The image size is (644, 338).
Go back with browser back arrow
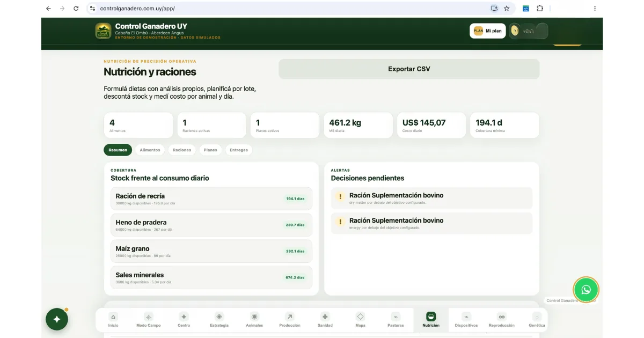48,9
